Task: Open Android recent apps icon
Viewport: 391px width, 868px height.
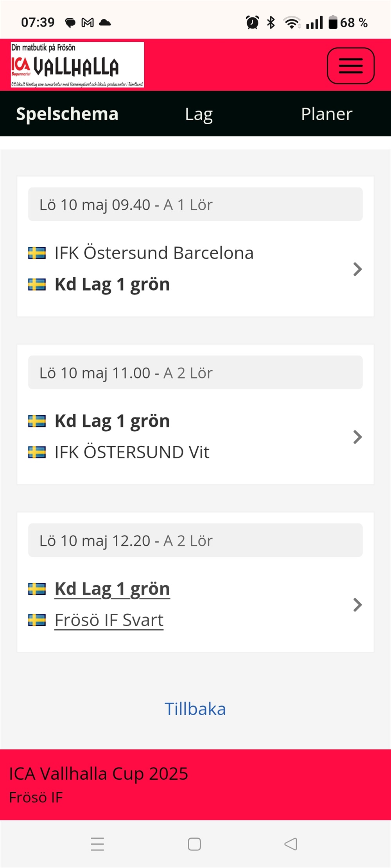Action: click(97, 844)
